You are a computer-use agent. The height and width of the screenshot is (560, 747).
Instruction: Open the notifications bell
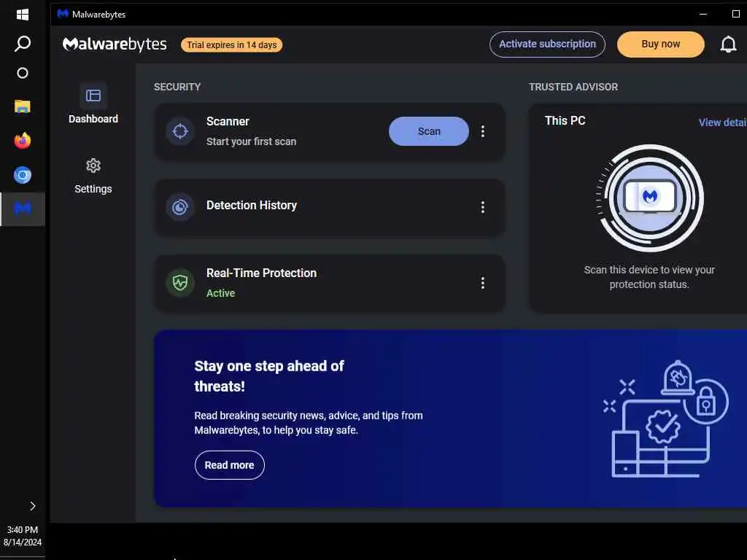pyautogui.click(x=728, y=44)
